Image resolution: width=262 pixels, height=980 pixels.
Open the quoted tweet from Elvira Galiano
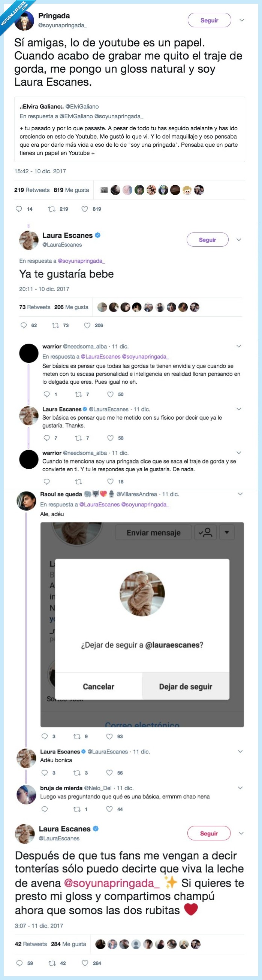tap(129, 130)
